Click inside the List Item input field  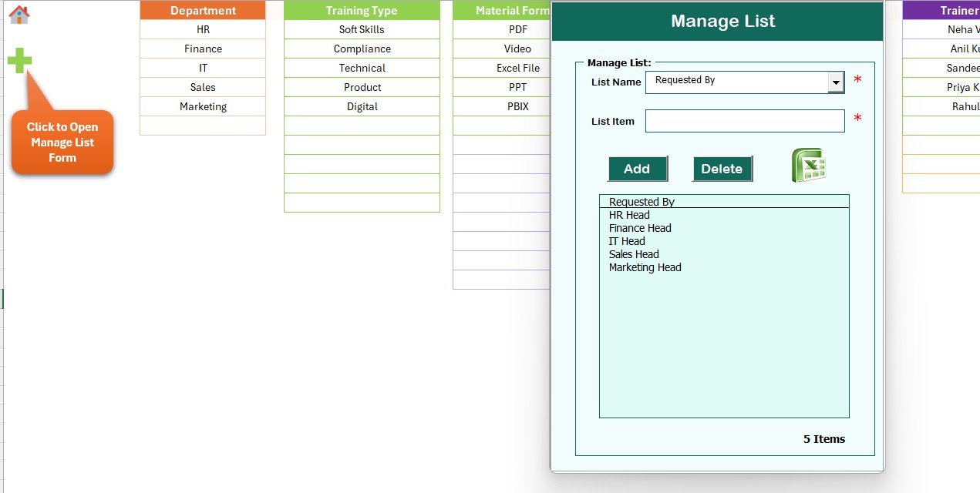tap(745, 121)
